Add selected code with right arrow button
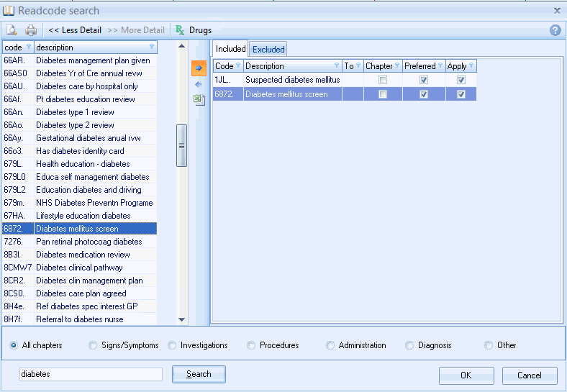567x392 pixels. pyautogui.click(x=199, y=68)
